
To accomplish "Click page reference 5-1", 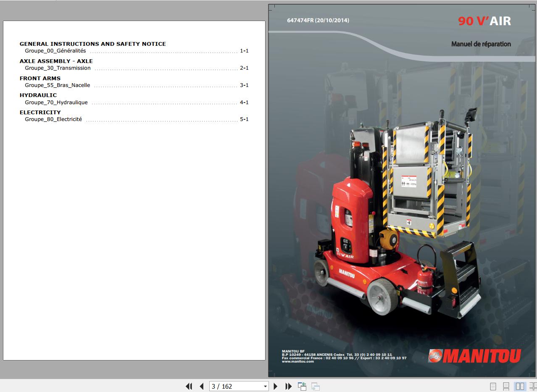I will (244, 119).
